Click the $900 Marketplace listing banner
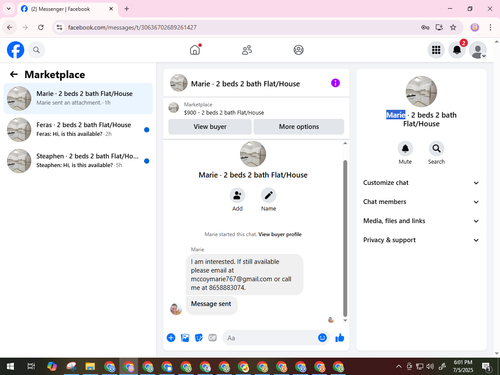Screen dimensions: 500x375 tap(256, 109)
